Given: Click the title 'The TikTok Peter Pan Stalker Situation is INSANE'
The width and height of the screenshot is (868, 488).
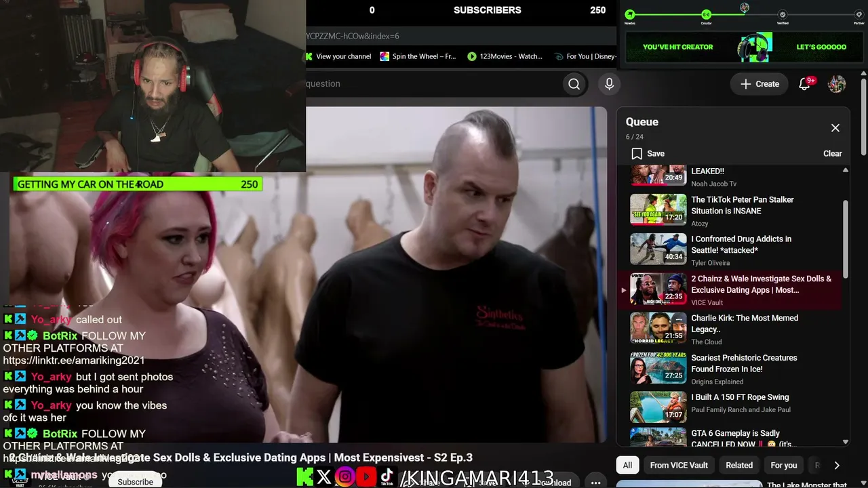Looking at the screenshot, I should tap(743, 205).
